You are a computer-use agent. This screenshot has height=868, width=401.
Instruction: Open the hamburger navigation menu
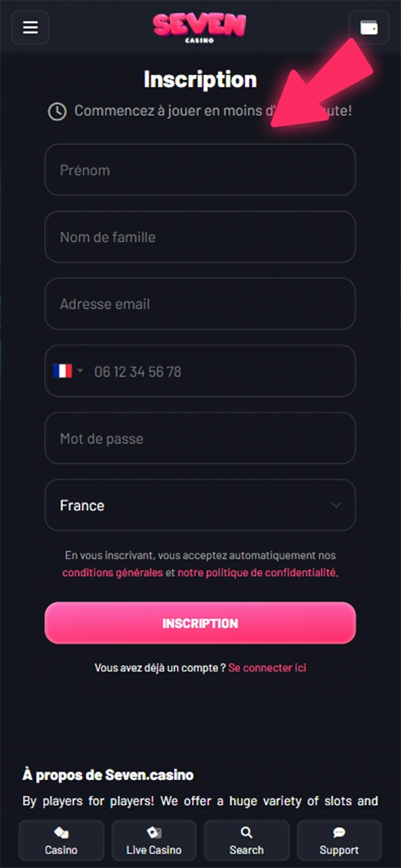coord(30,27)
